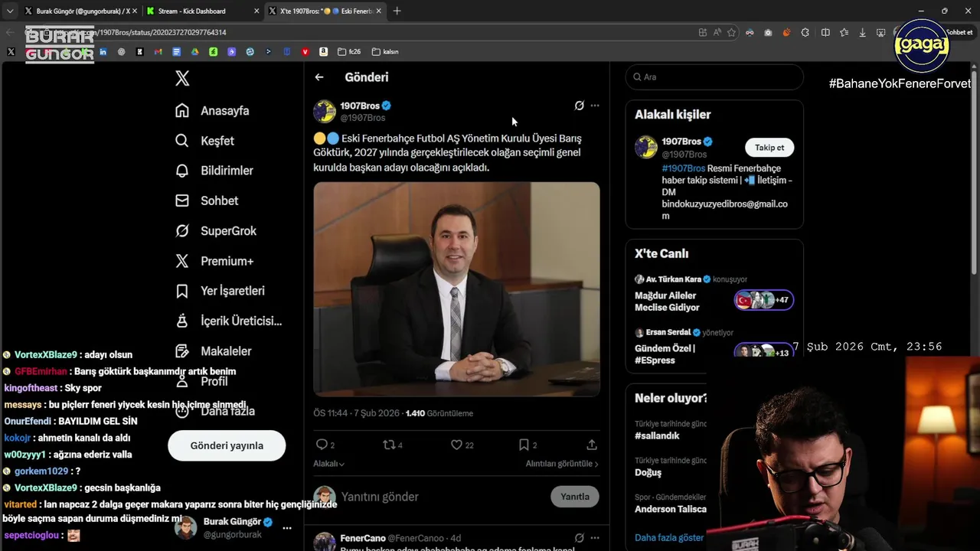980x551 pixels.
Task: Open 1907Bros profile avatar on post
Action: tap(325, 112)
